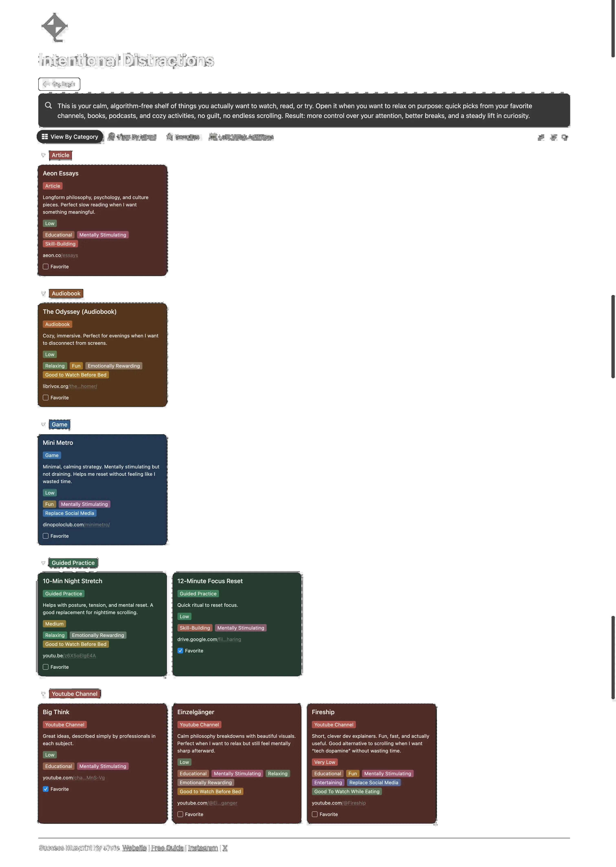Click the target icon beside View By Intent
616x867 pixels.
[x=112, y=137]
